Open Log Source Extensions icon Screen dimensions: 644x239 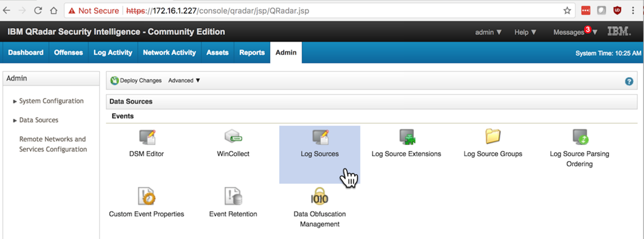coord(406,137)
